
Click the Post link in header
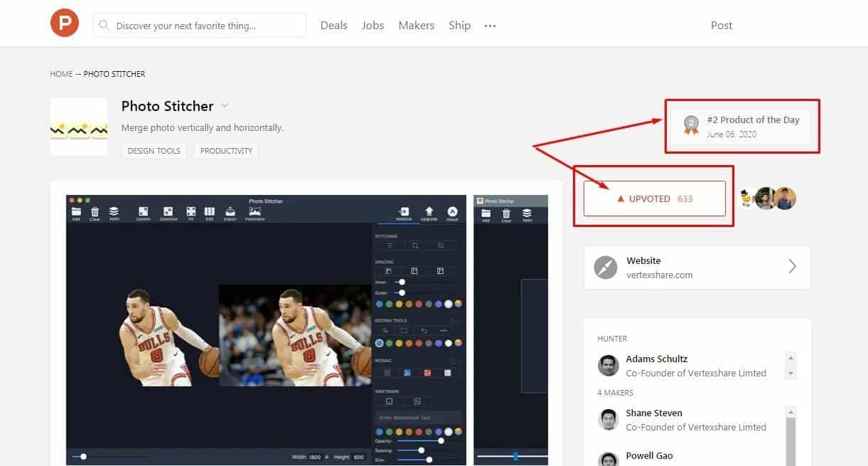pyautogui.click(x=721, y=25)
